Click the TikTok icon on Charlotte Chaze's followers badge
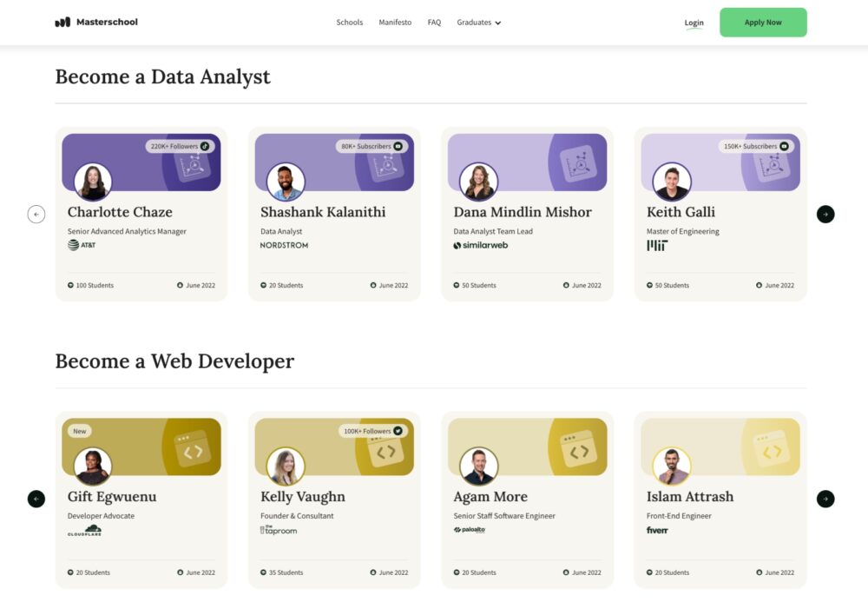 [205, 146]
